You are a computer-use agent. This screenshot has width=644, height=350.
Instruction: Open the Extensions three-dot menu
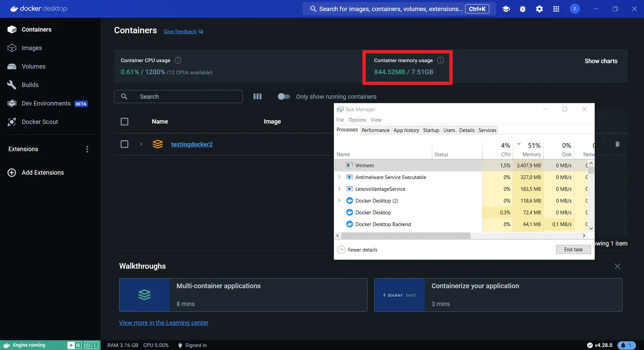(87, 149)
